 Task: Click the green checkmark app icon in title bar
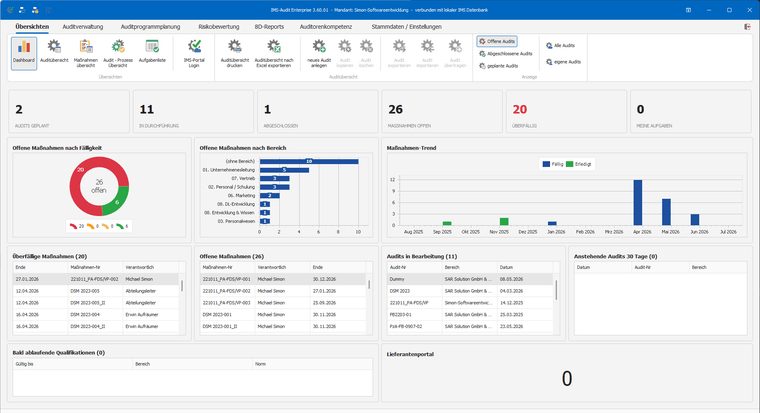(x=10, y=10)
